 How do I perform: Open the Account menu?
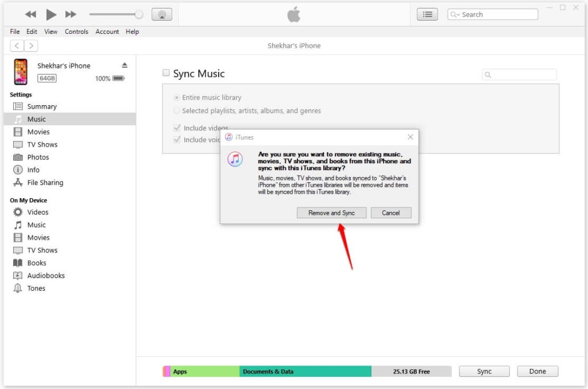107,32
